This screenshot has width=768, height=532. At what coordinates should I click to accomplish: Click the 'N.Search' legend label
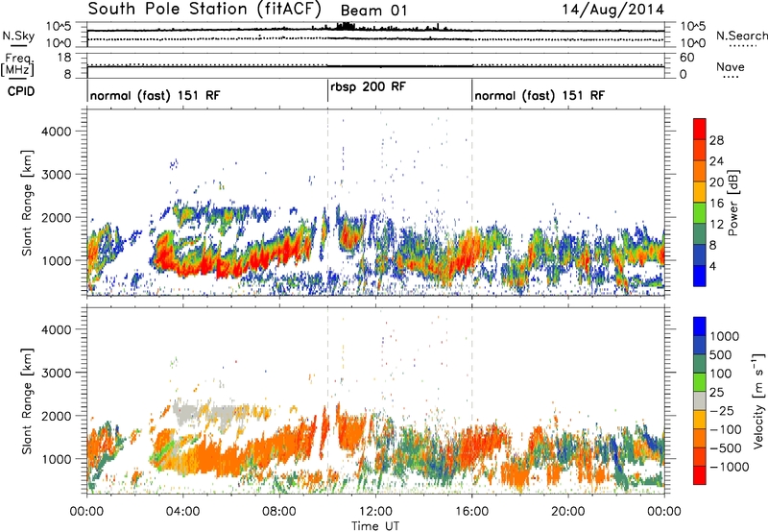click(741, 36)
